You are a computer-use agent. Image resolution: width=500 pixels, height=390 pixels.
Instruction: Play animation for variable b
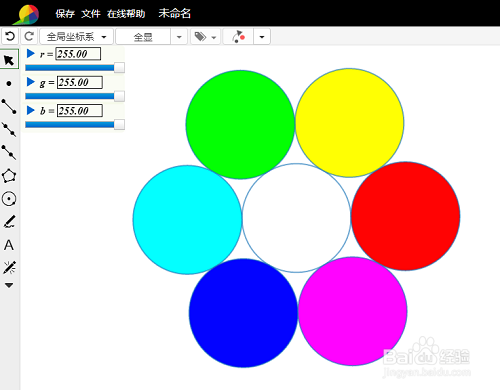[31, 110]
